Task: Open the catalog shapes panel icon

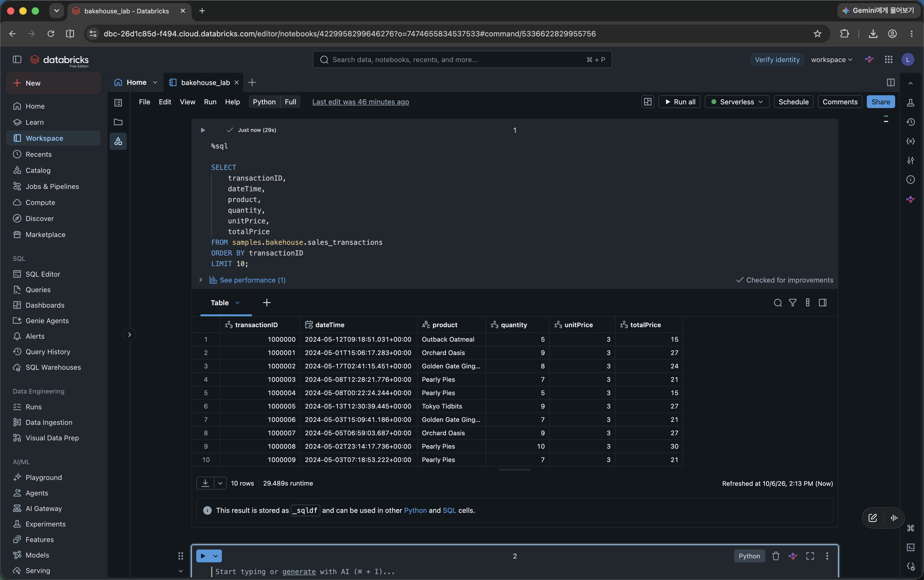Action: [x=118, y=141]
